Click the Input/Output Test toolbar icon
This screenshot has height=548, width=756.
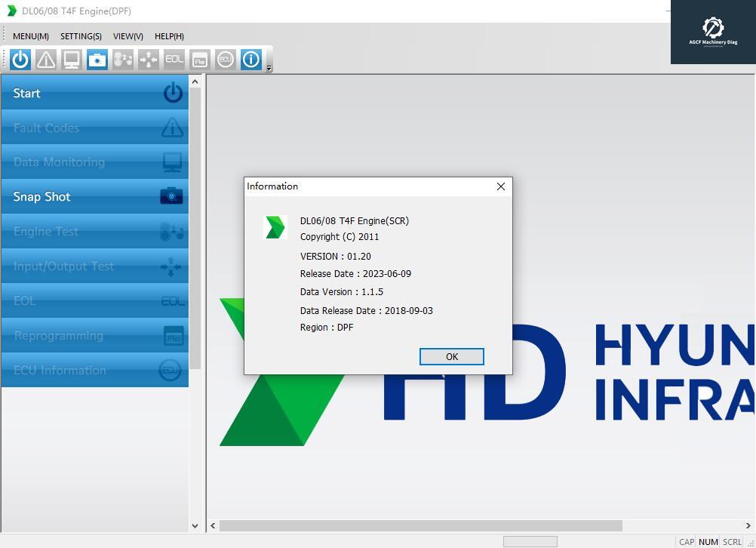point(149,60)
